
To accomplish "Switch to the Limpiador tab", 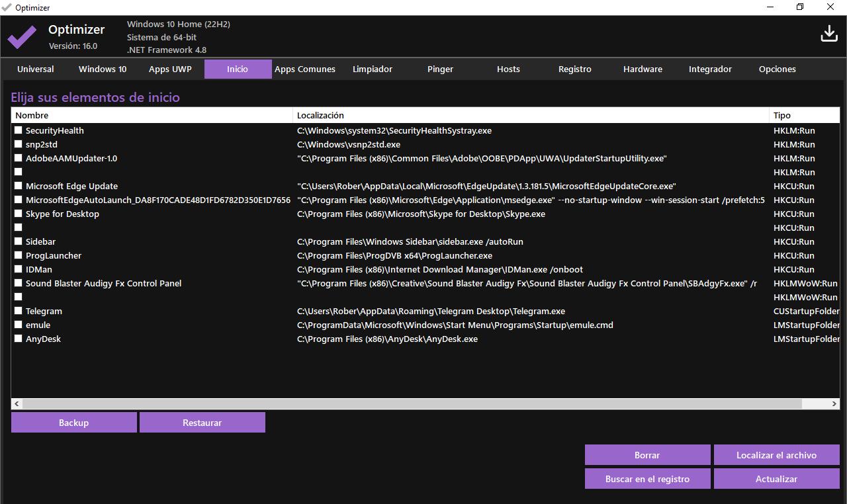I will coord(372,69).
